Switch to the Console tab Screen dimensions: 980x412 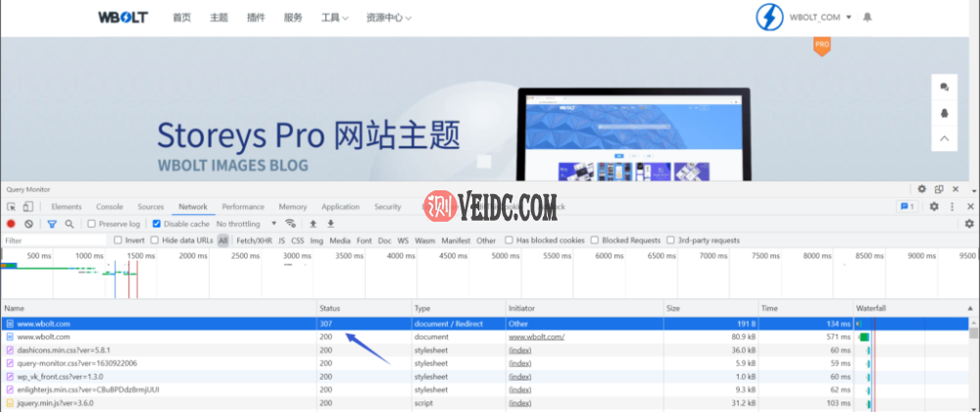pyautogui.click(x=110, y=207)
